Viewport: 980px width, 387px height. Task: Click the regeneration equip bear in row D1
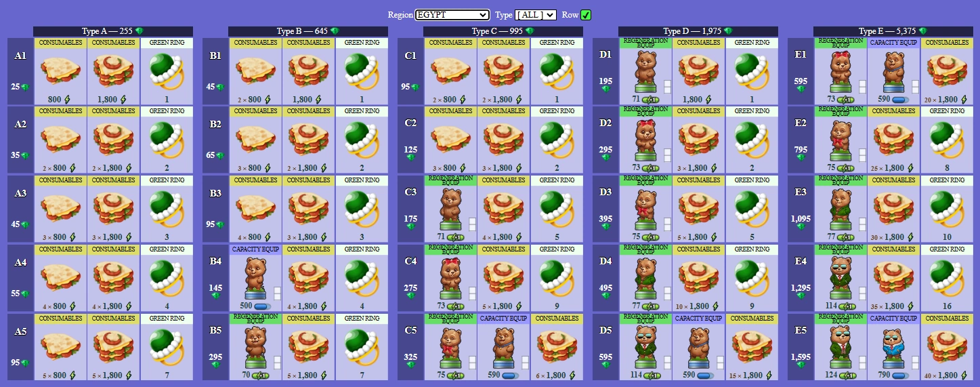[x=645, y=71]
